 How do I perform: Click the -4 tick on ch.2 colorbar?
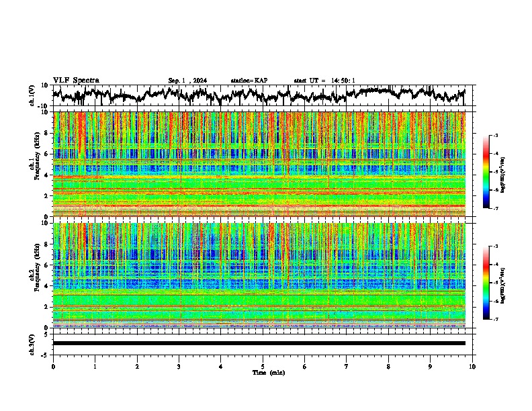click(495, 265)
